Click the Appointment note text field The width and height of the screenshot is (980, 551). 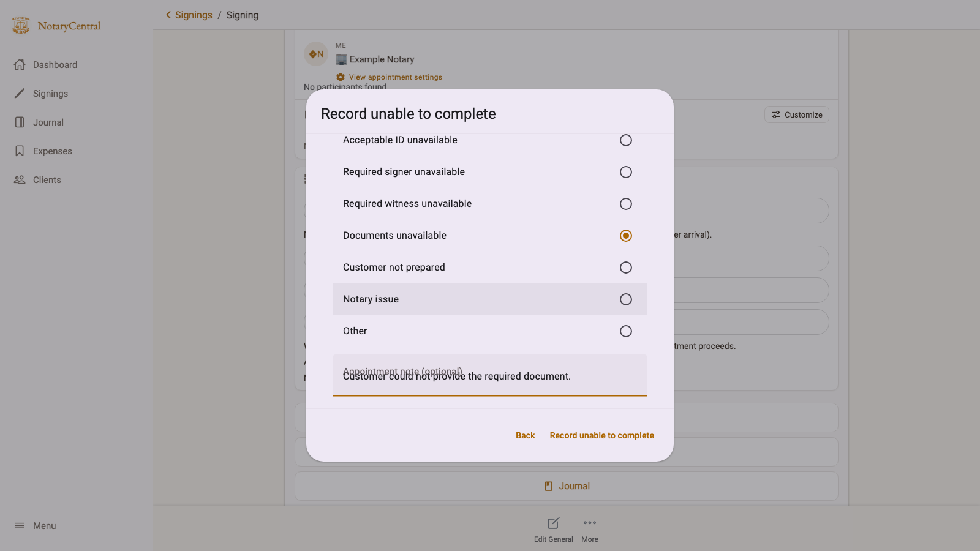[x=490, y=375]
